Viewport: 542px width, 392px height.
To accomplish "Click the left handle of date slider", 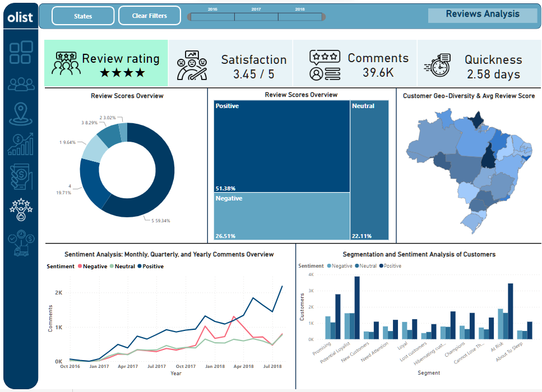I will click(x=189, y=17).
